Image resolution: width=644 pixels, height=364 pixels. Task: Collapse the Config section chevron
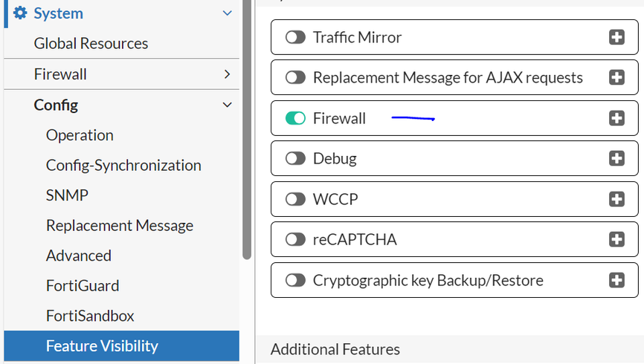point(228,105)
